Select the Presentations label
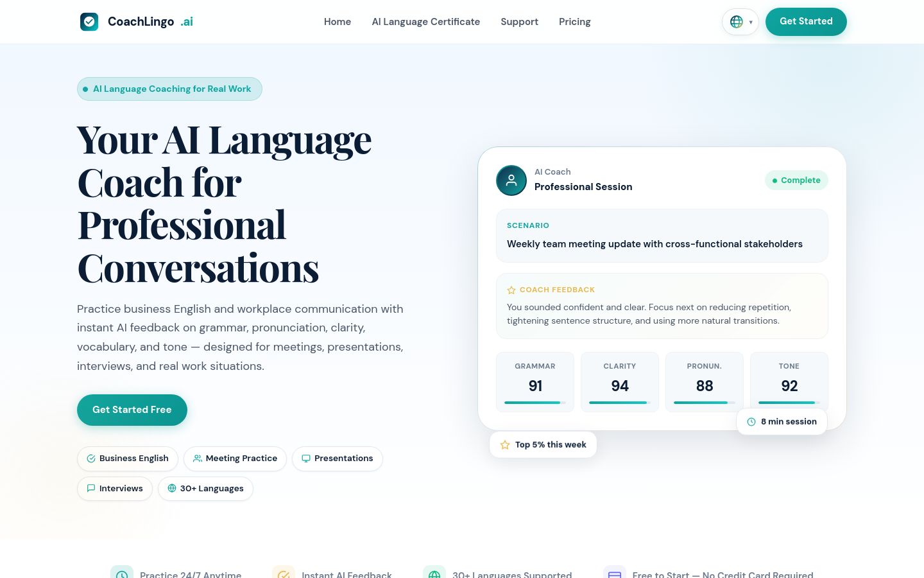This screenshot has height=578, width=924. [x=343, y=459]
